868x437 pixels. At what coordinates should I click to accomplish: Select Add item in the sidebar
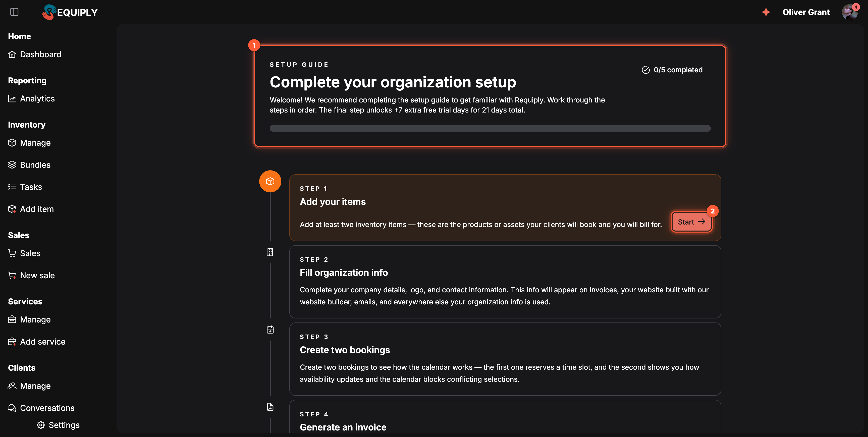[31, 209]
